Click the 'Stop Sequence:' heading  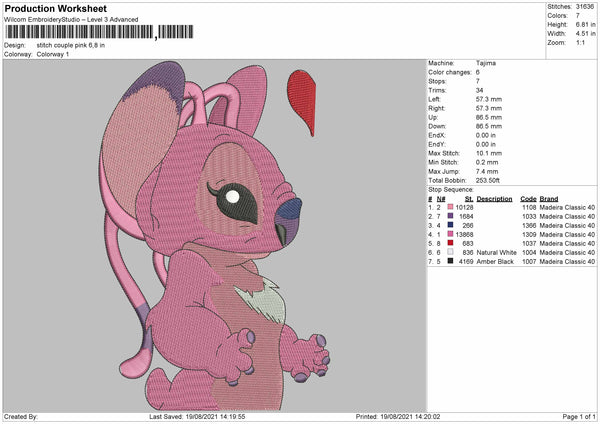pos(451,190)
